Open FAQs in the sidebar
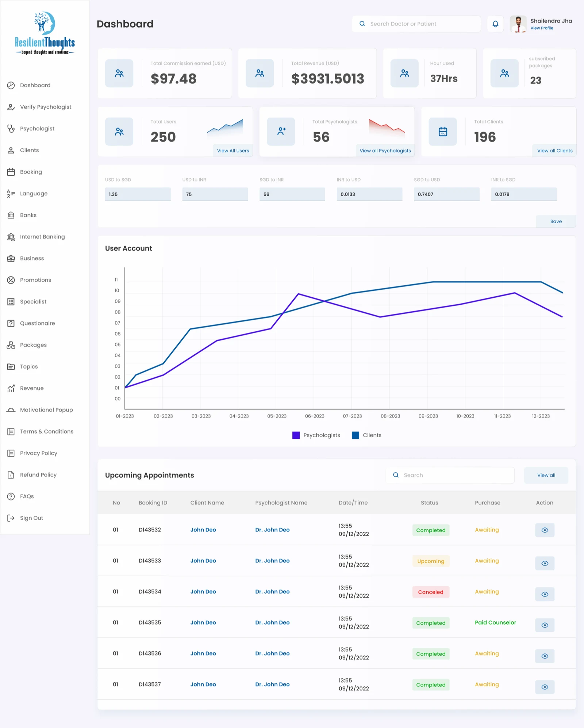This screenshot has height=728, width=584. 27,496
